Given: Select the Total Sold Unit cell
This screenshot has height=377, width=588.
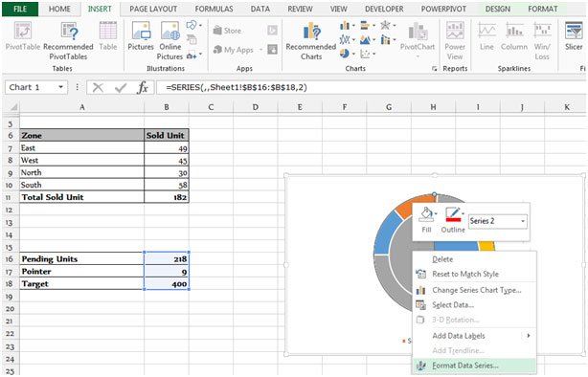Looking at the screenshot, I should pyautogui.click(x=81, y=197).
